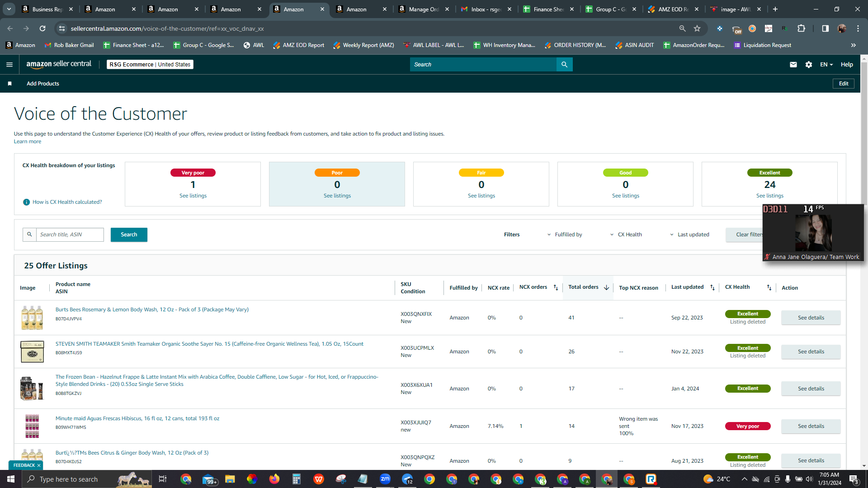Open the messages envelope icon

(793, 65)
